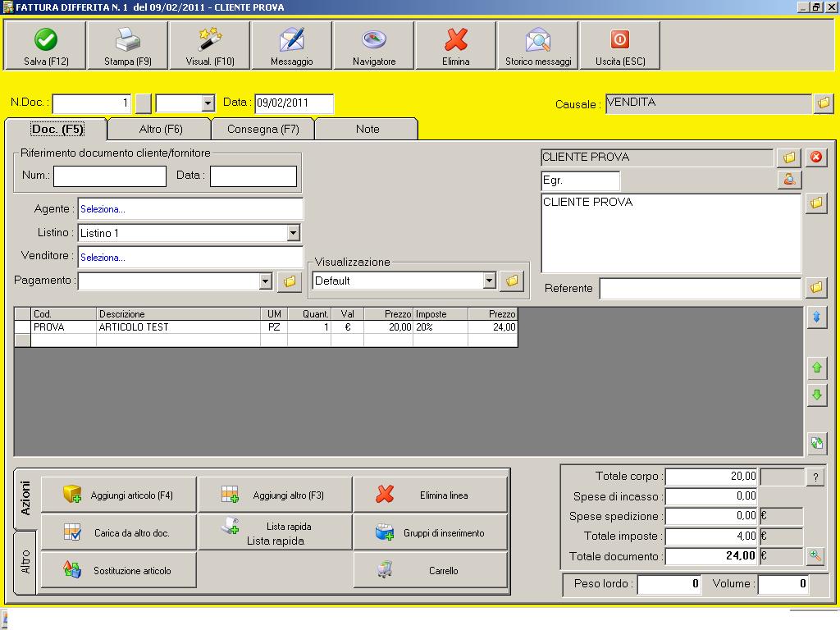Select the vertical Altro side tab

(25, 561)
